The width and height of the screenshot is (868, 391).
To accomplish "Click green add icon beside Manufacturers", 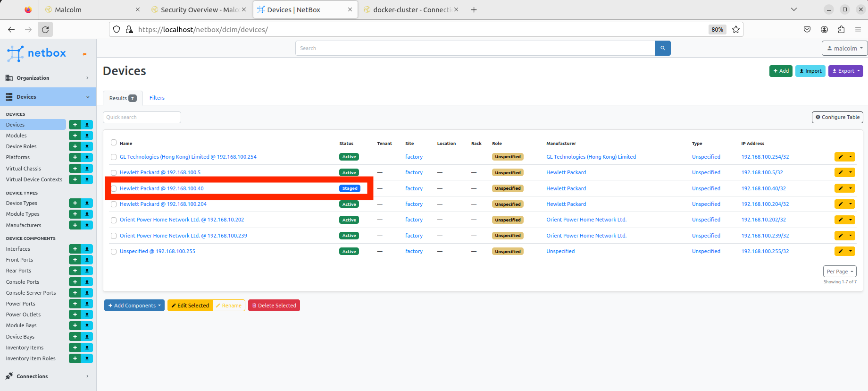I will pos(75,225).
